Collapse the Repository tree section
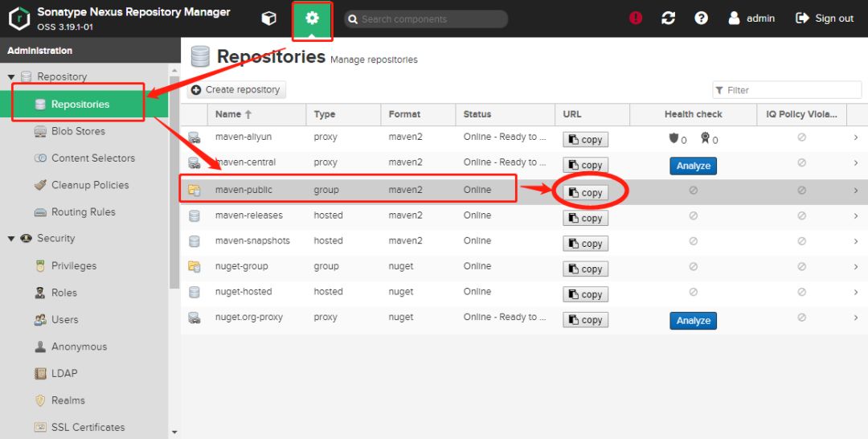Image resolution: width=868 pixels, height=439 pixels. tap(11, 77)
